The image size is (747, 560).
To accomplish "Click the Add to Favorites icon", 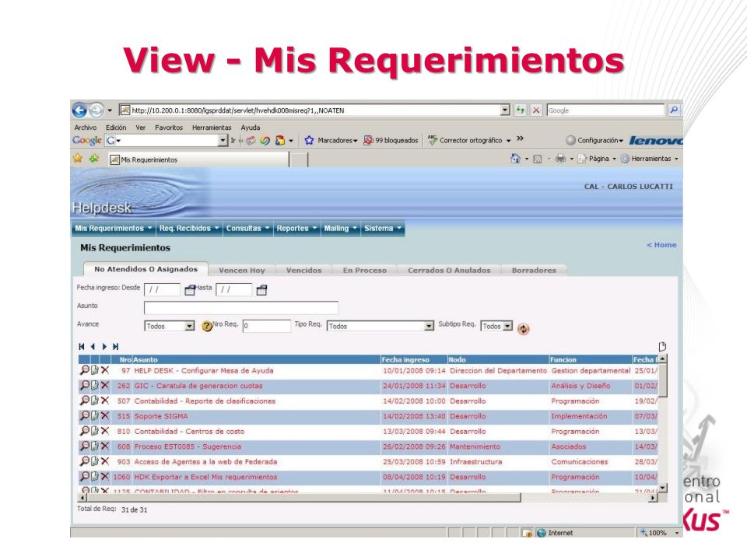I will [94, 159].
